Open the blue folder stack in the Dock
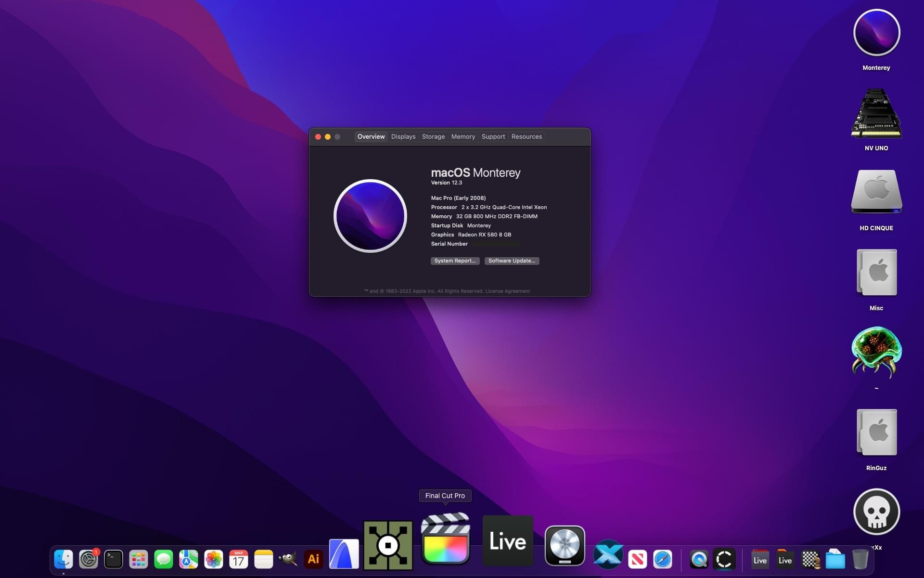Viewport: 924px width, 578px height. [x=835, y=559]
